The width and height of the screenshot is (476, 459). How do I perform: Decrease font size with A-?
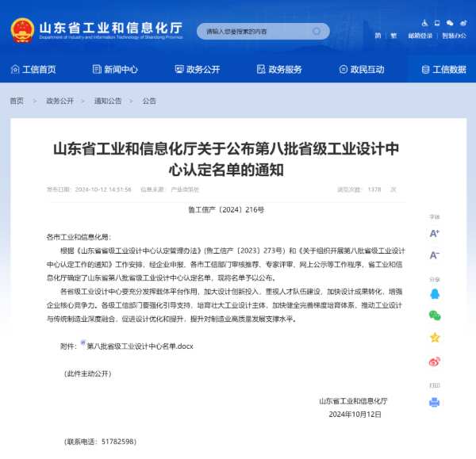pos(435,254)
